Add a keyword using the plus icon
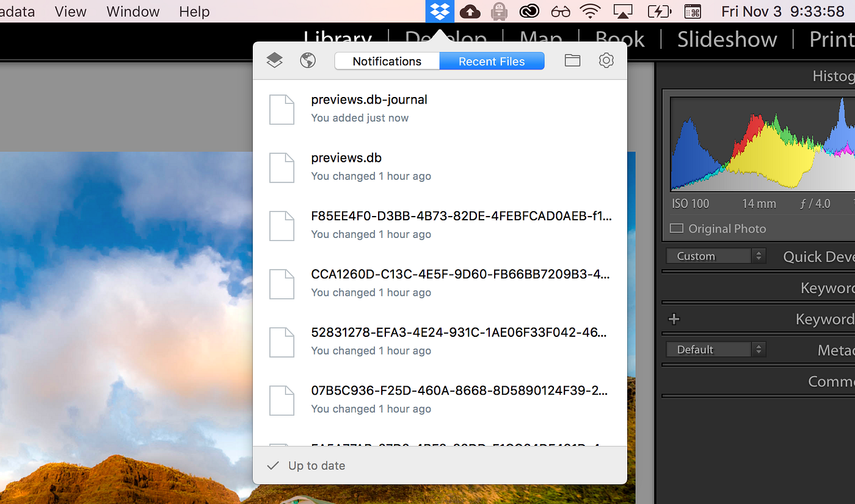This screenshot has height=504, width=855. pyautogui.click(x=674, y=318)
